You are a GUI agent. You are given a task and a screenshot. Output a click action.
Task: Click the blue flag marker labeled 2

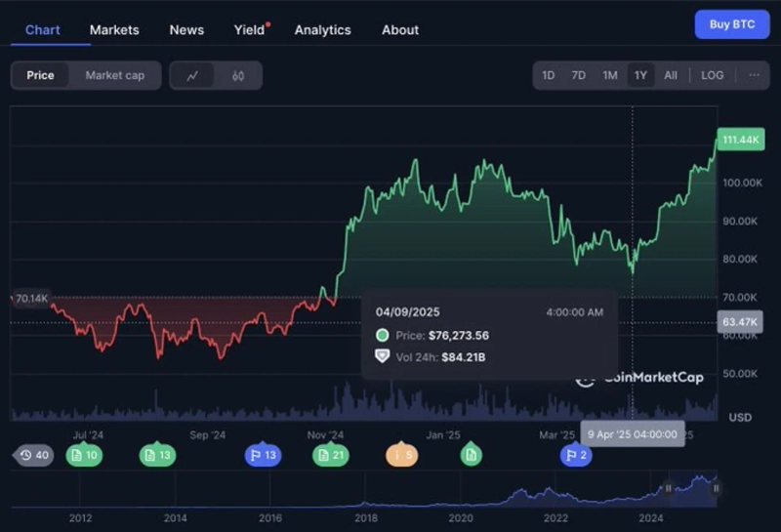[x=576, y=455]
